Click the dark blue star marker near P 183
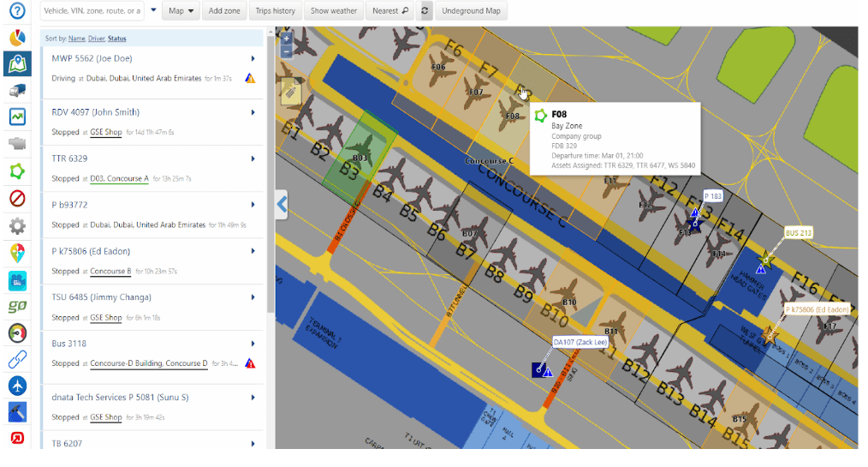Viewport: 868px width, 467px height. [x=695, y=225]
